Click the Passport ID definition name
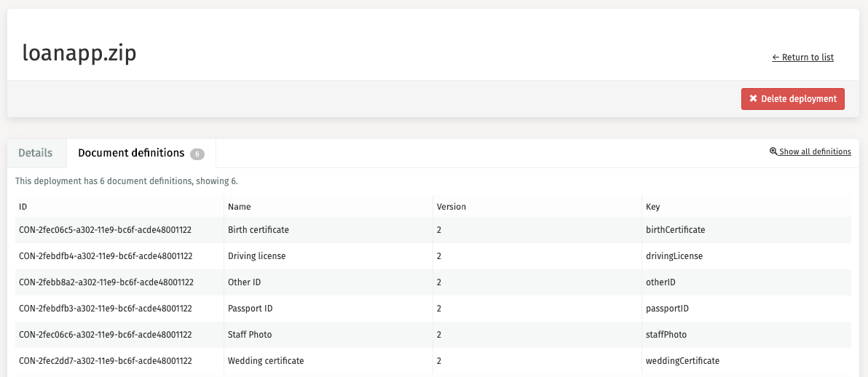 tap(250, 309)
